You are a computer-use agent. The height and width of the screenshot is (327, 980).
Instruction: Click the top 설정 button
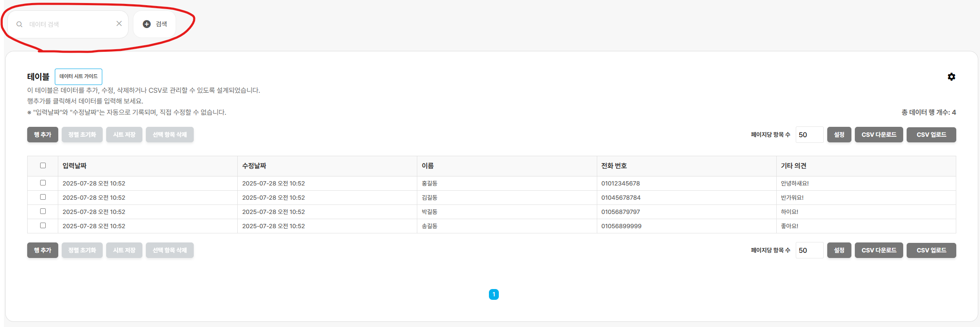[839, 135]
